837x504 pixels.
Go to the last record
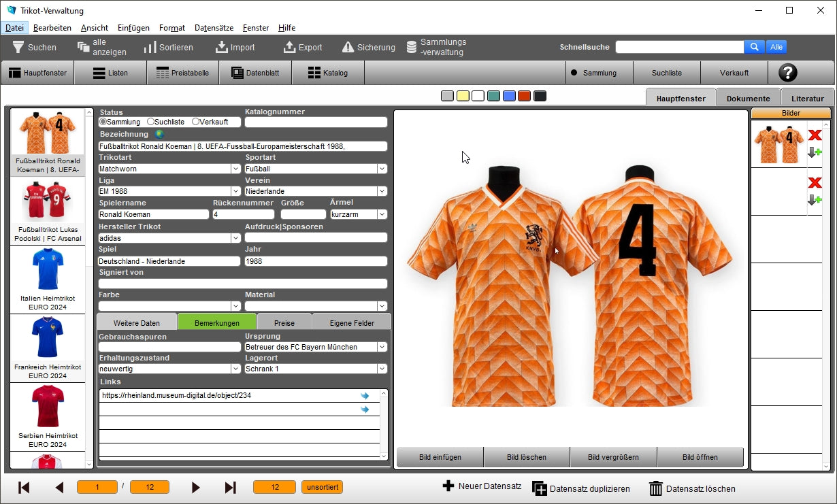(230, 487)
